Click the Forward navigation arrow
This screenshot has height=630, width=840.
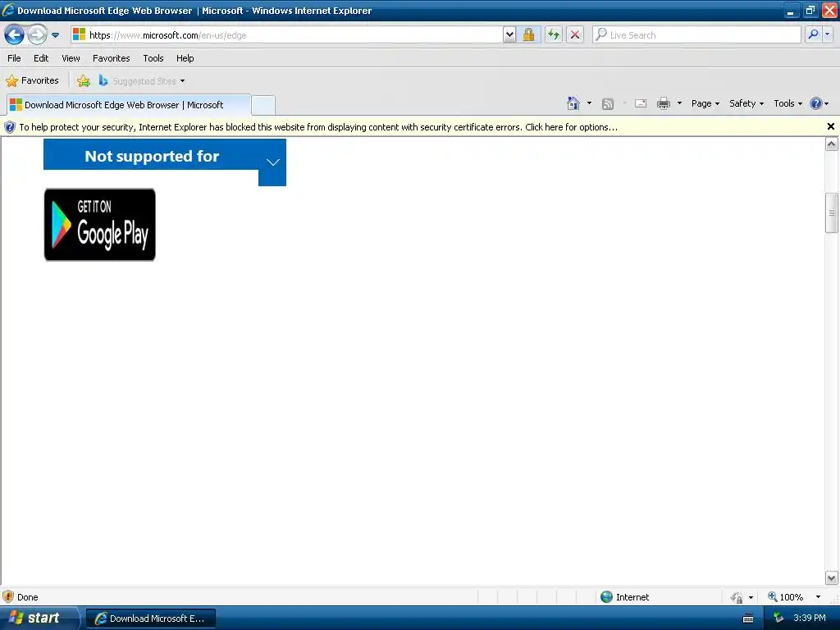[37, 35]
